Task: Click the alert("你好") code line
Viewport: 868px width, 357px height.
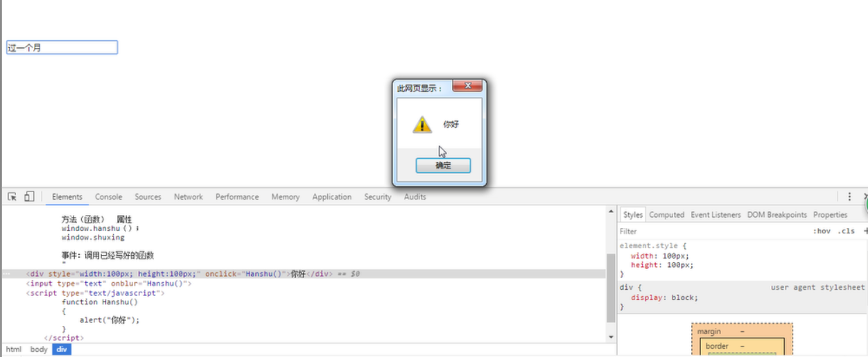Action: tap(110, 320)
